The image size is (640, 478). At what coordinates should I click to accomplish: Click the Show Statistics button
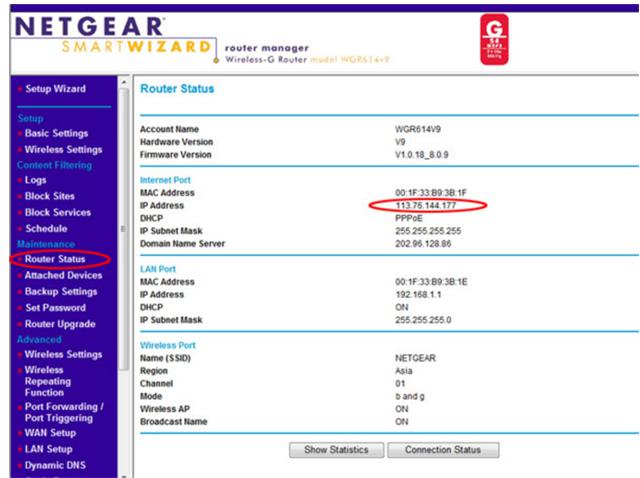[336, 450]
